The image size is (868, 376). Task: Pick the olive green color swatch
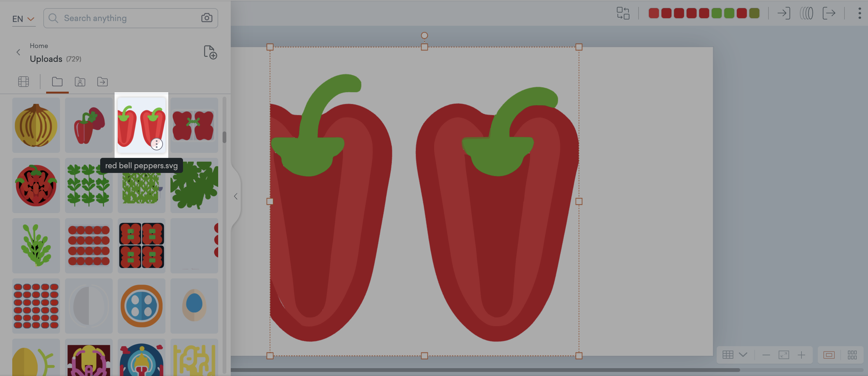[x=754, y=13]
